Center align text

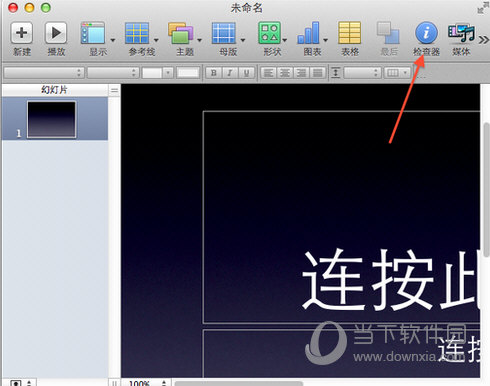(285, 72)
